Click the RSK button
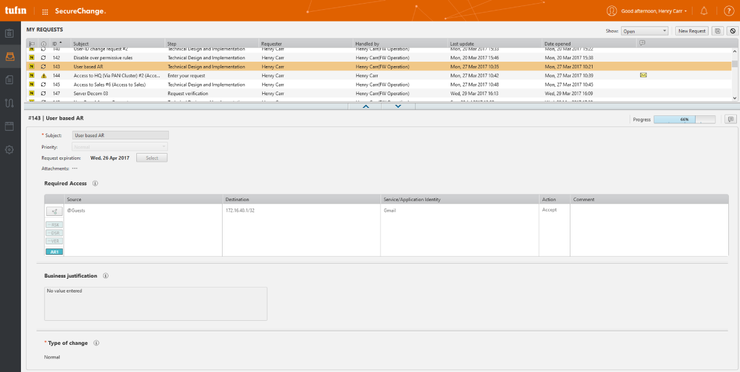The width and height of the screenshot is (740, 372). click(x=54, y=225)
